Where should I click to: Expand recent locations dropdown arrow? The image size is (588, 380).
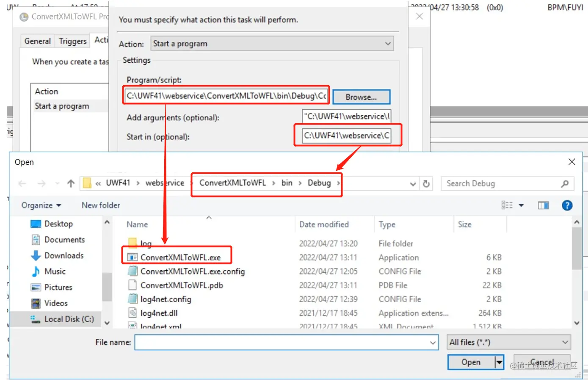pos(57,183)
